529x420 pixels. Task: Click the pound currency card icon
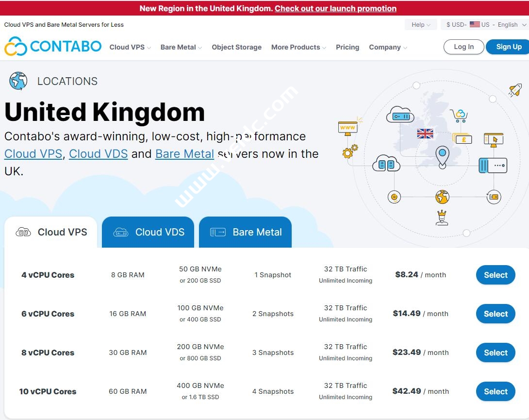click(462, 138)
